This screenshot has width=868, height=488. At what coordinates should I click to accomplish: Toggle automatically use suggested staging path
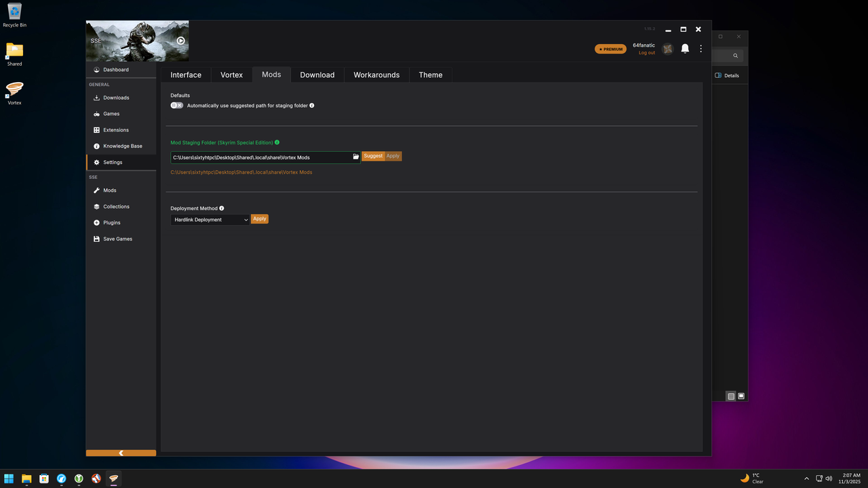click(177, 106)
